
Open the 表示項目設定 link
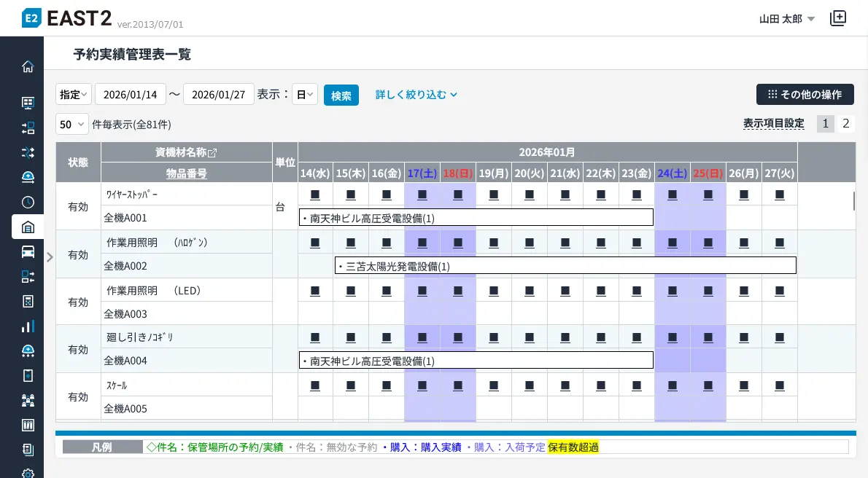tap(773, 124)
